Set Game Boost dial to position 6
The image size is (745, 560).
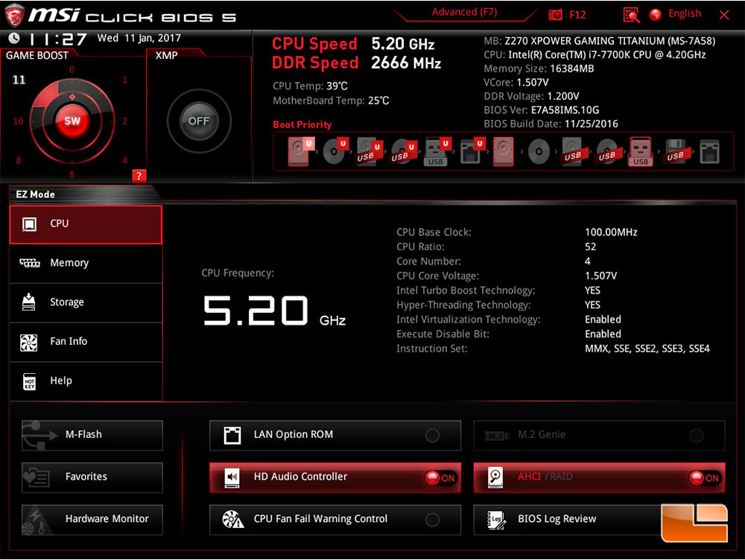[72, 174]
